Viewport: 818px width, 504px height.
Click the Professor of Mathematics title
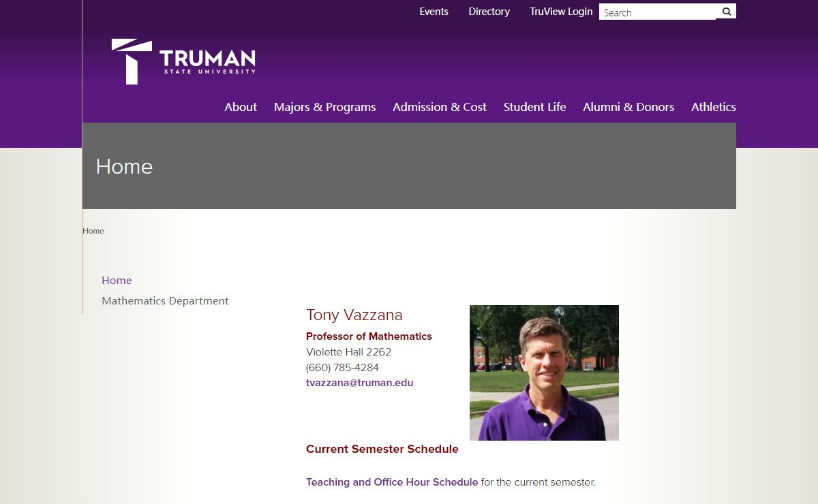tap(369, 336)
